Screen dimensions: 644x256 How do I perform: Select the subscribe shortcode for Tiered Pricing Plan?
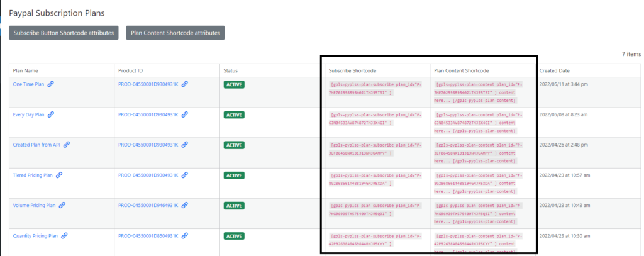tap(375, 179)
